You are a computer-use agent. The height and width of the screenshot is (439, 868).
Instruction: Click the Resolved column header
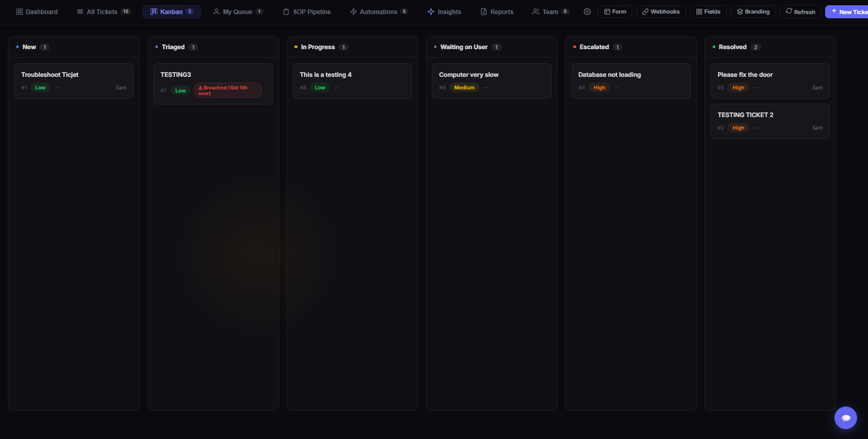[x=770, y=47]
